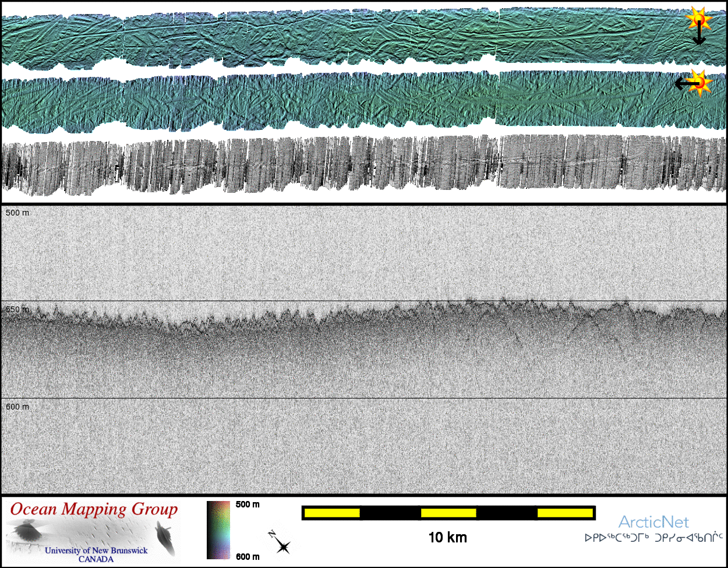Click the 600 m profile depth label

coord(17,406)
